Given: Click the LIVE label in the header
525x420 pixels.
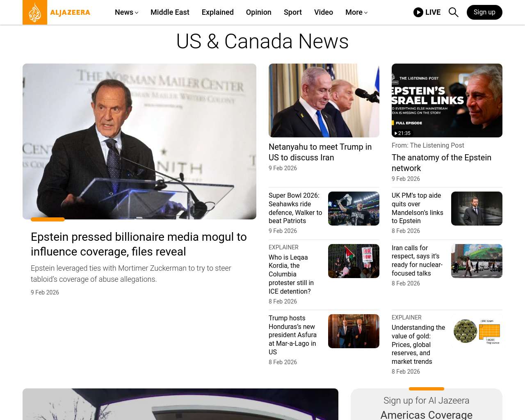Looking at the screenshot, I should click(433, 12).
